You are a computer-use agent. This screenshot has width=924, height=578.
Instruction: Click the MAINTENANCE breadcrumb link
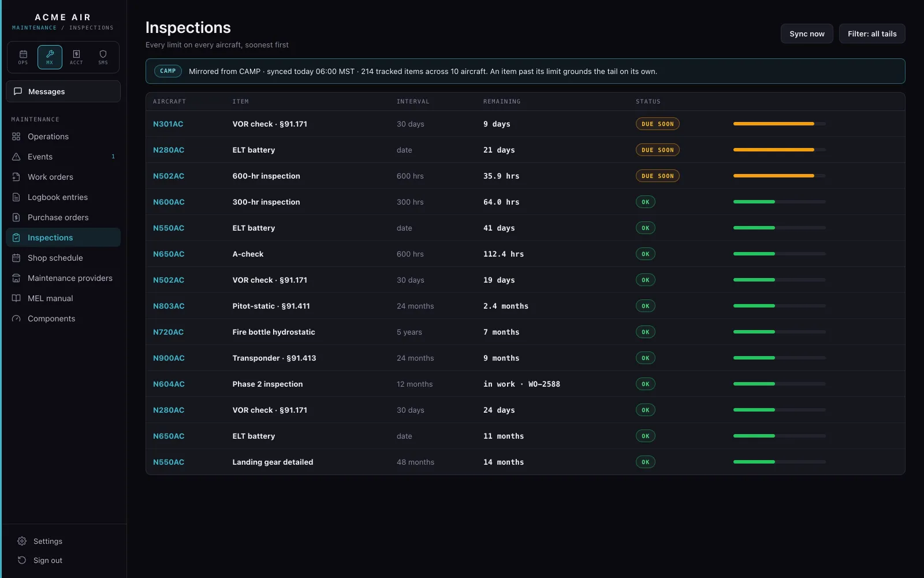click(35, 28)
